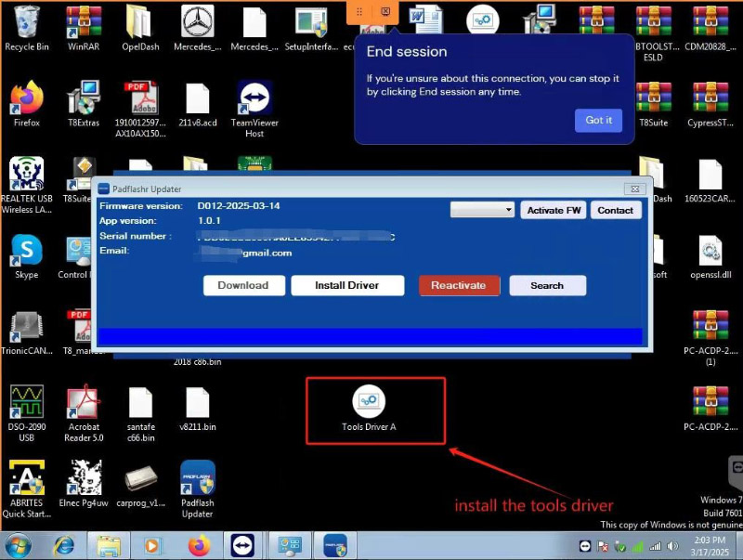This screenshot has width=743, height=560.
Task: Click the Contact button
Action: 615,211
